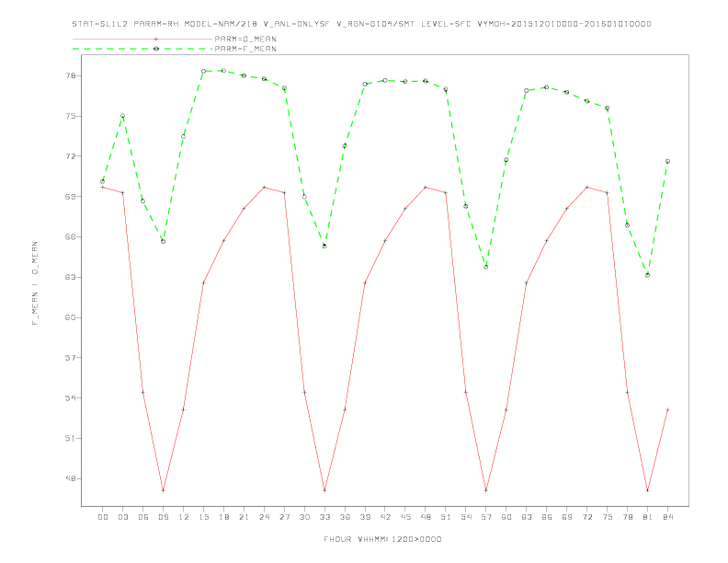
Task: Click x-axis forecast hour label 84
Action: point(667,517)
